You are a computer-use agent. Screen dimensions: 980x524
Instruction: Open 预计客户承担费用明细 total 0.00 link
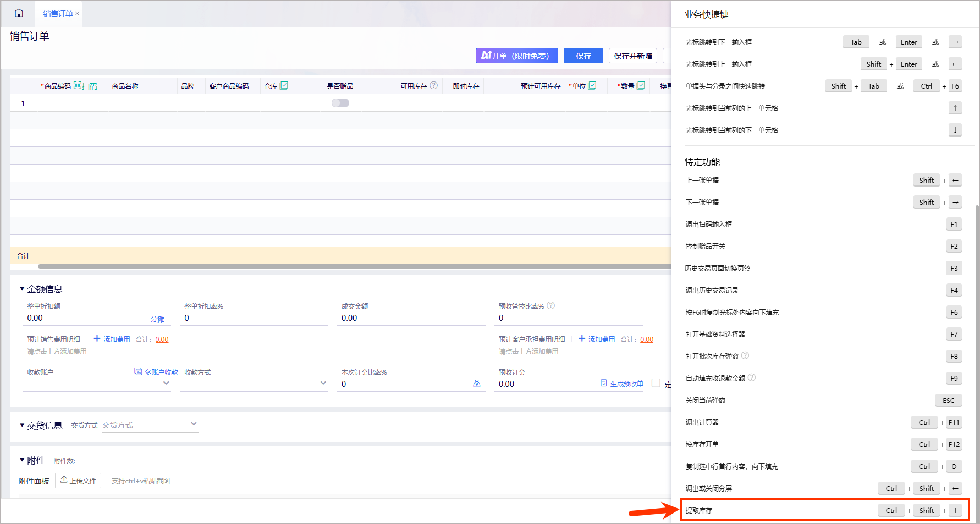pyautogui.click(x=647, y=340)
